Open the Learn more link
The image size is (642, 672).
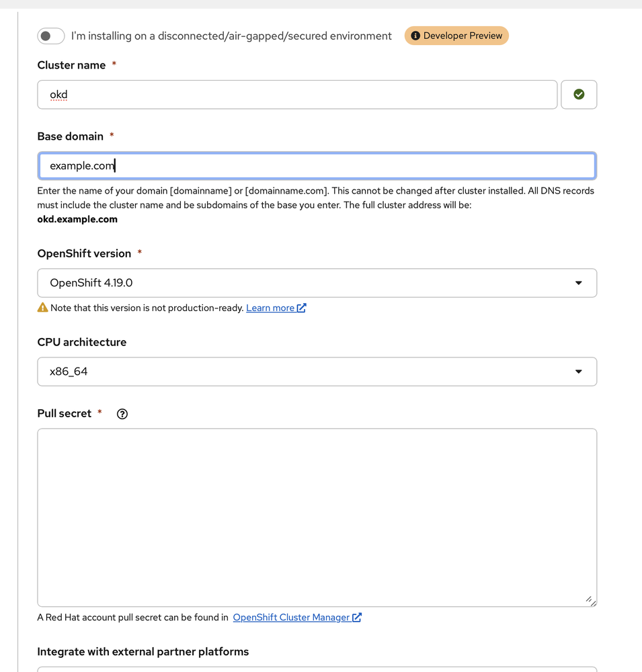[270, 308]
